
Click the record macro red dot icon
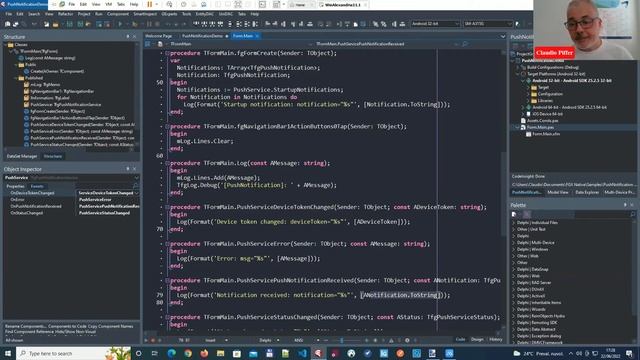[x=153, y=340]
